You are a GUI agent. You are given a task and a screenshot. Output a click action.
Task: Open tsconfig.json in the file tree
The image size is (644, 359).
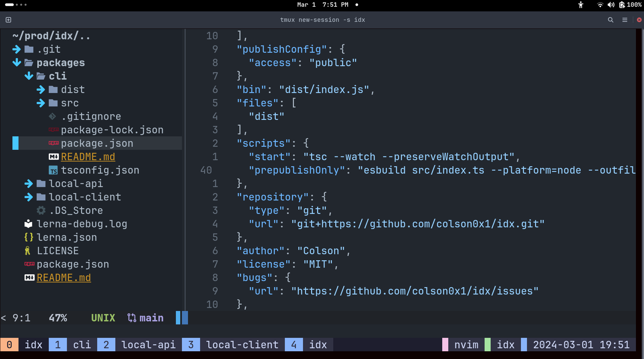click(100, 170)
